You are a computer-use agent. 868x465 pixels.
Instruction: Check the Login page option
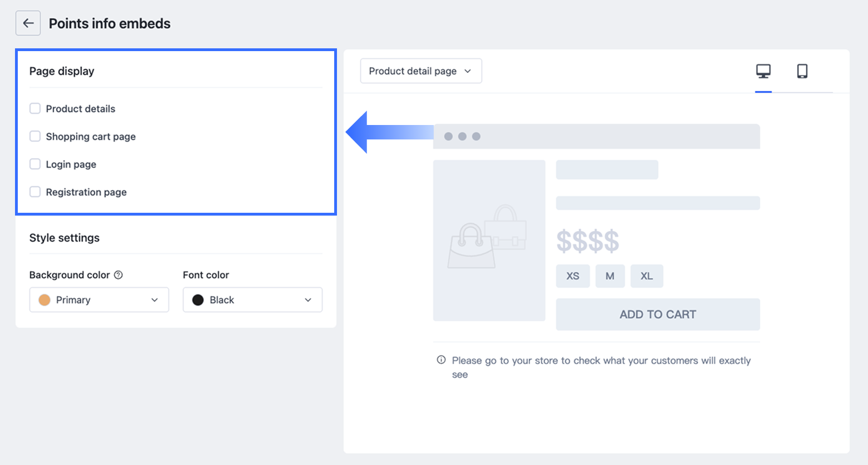pyautogui.click(x=35, y=164)
